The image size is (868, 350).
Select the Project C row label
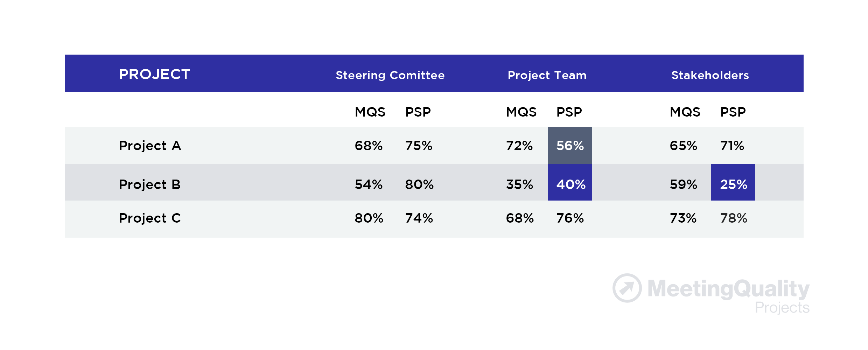150,218
